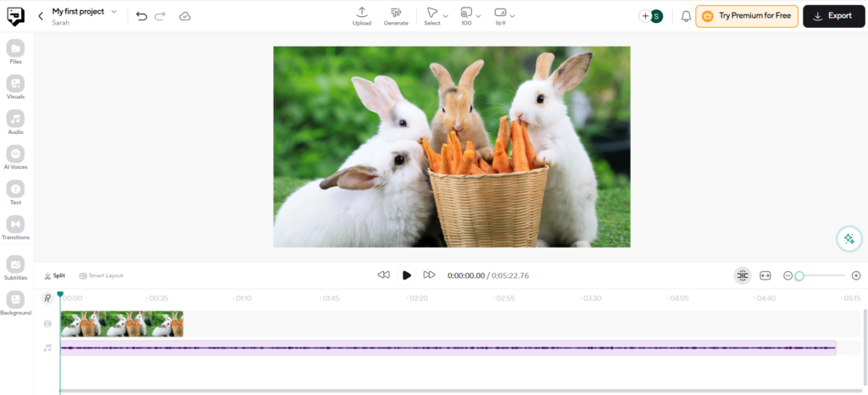The height and width of the screenshot is (395, 868).
Task: Click the timeline zoom slider handle
Action: 799,275
